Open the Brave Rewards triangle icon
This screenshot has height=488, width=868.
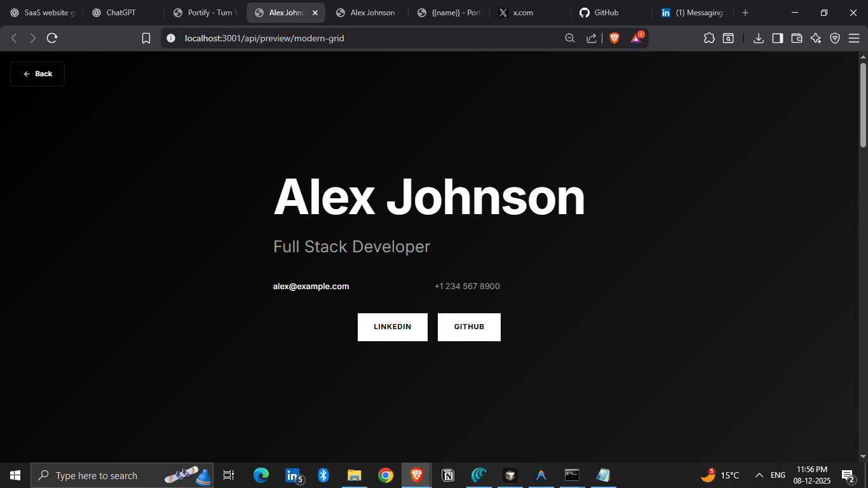[636, 38]
